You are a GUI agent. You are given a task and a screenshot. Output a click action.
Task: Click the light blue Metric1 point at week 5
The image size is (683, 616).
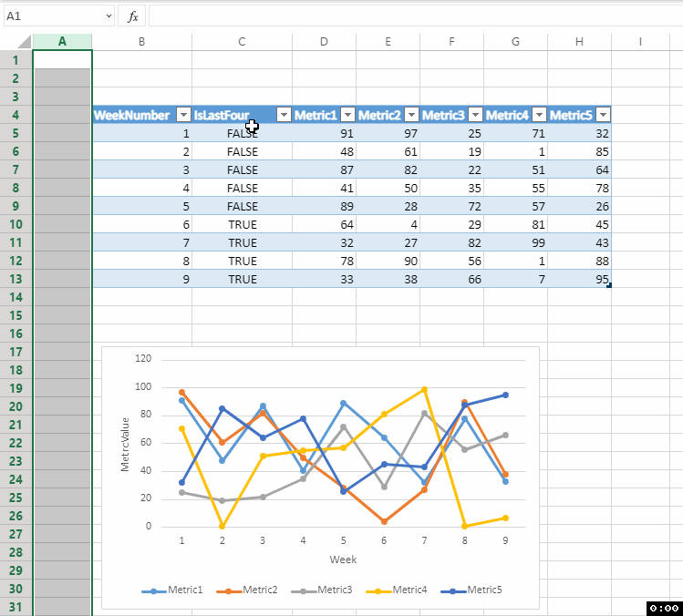pos(343,404)
